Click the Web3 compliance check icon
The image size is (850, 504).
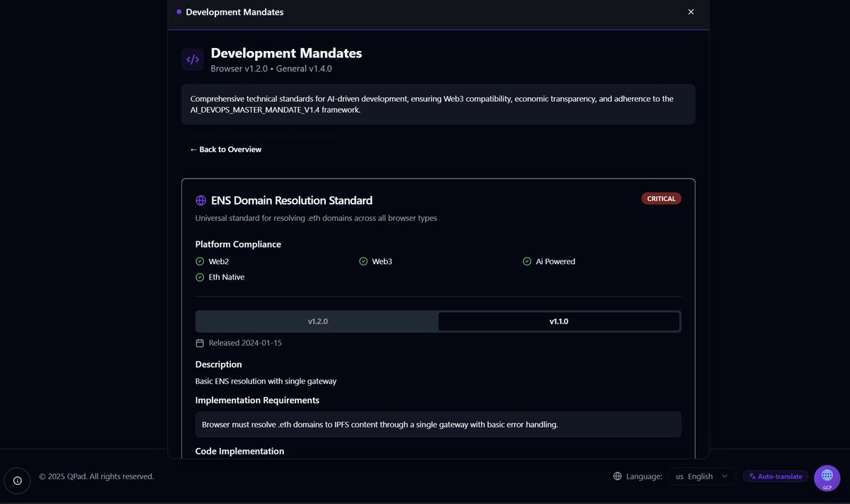[364, 261]
